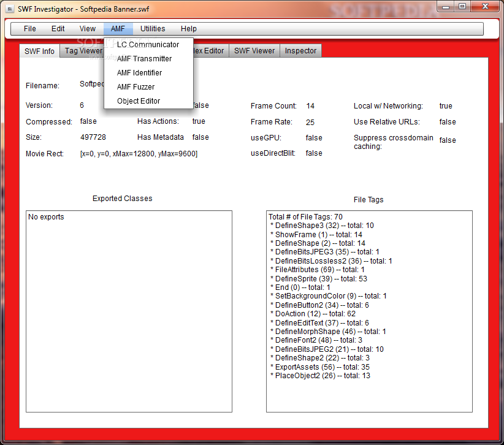Viewport: 504px width, 445px height.
Task: Click the Version value 6
Action: (82, 105)
